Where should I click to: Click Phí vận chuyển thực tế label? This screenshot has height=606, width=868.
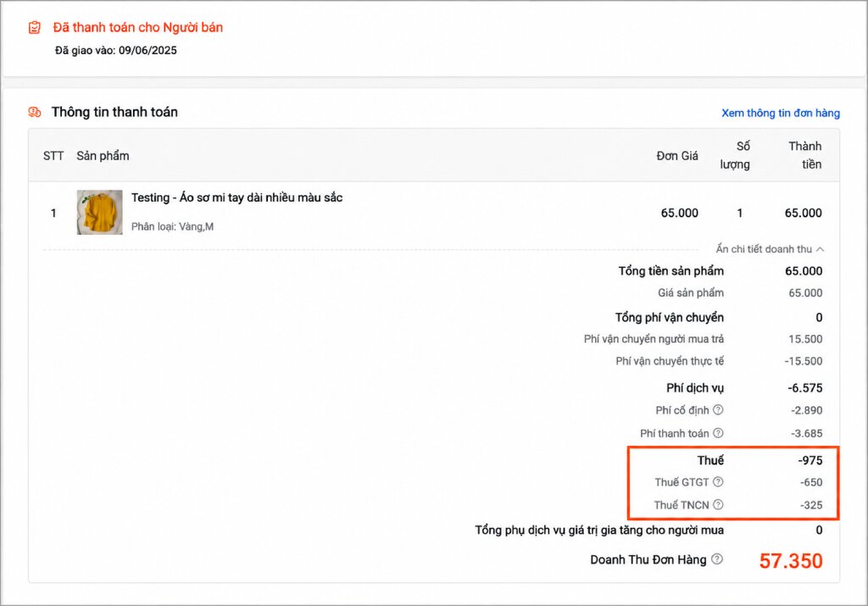pyautogui.click(x=670, y=361)
